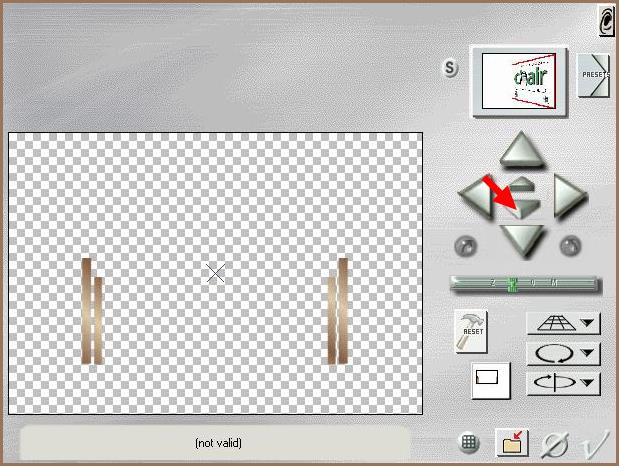Open the circular rotation dropdown
This screenshot has width=619, height=466.
click(562, 353)
